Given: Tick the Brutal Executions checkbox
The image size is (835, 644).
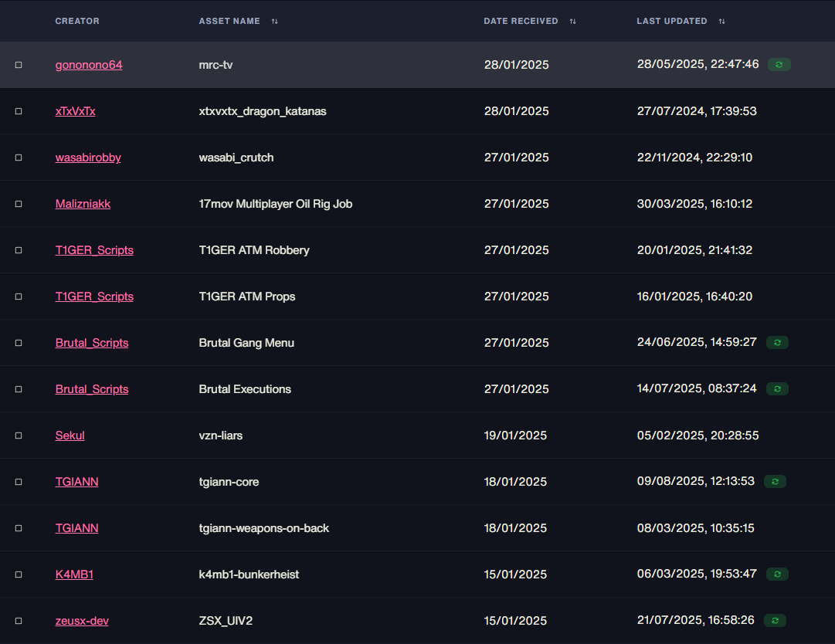Looking at the screenshot, I should [19, 389].
